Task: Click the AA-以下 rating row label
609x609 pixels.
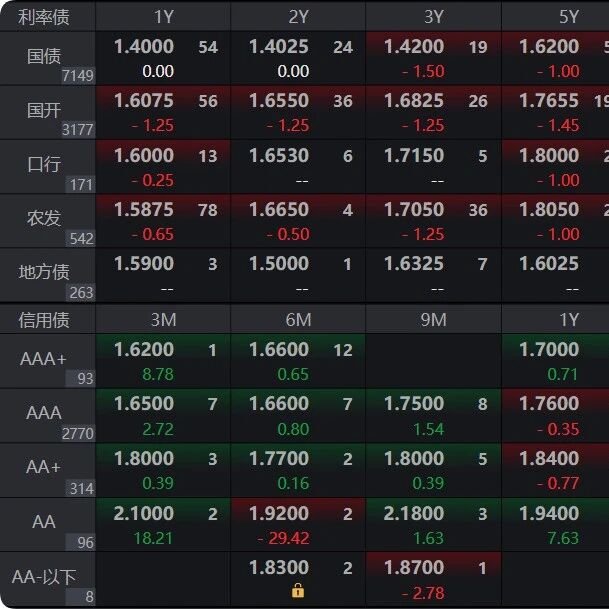Action: coord(44,577)
